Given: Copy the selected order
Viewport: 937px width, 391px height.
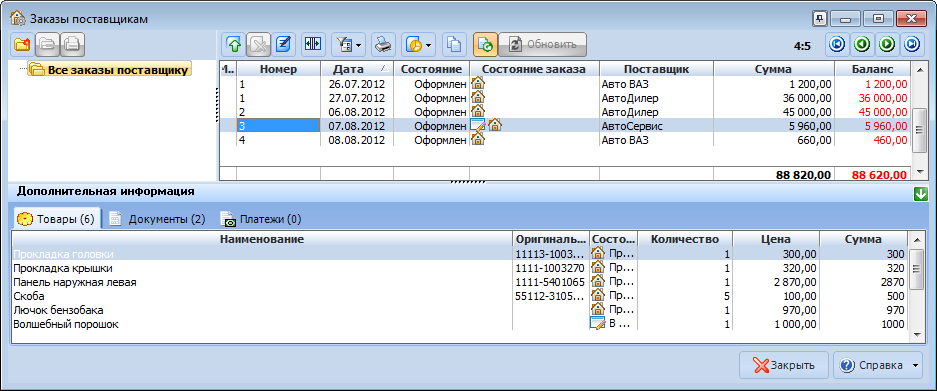Looking at the screenshot, I should 455,44.
